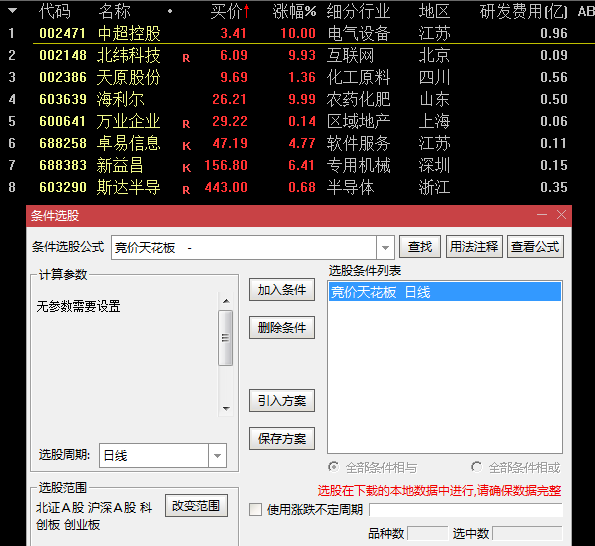Select stock 中超控股 row
The height and width of the screenshot is (546, 595).
click(x=298, y=33)
